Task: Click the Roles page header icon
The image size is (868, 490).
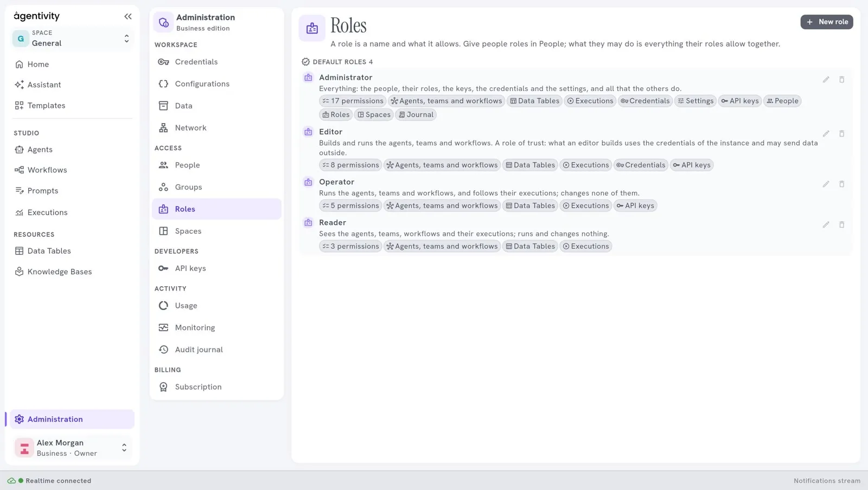Action: point(312,28)
